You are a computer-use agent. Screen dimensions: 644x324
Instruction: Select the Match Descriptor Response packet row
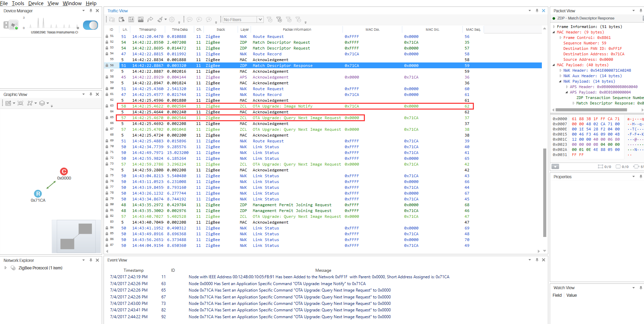pyautogui.click(x=323, y=66)
